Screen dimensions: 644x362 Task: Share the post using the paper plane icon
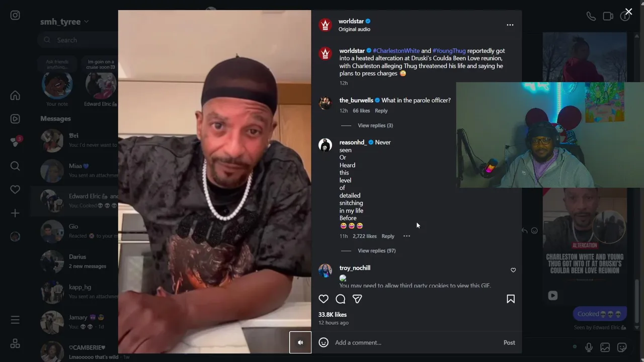click(357, 299)
